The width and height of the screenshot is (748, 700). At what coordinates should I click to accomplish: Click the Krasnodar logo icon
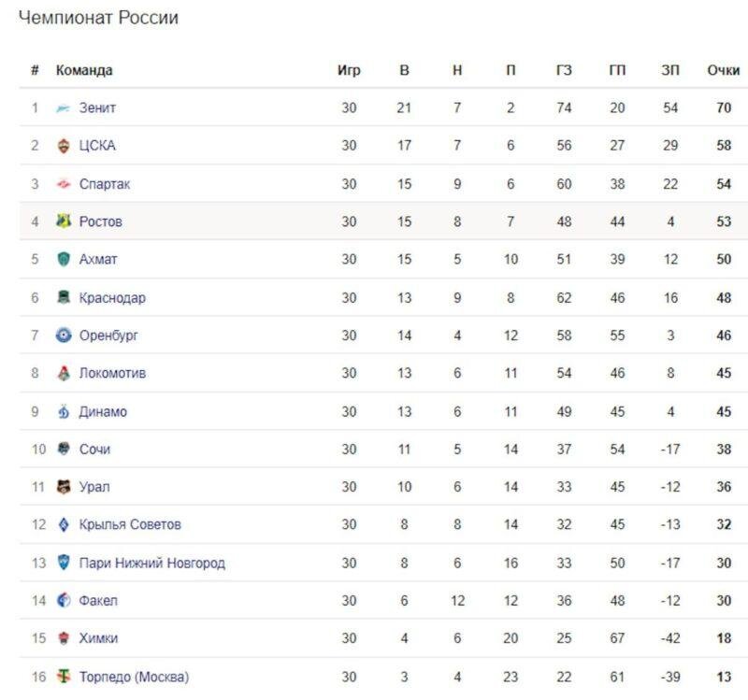tap(64, 296)
